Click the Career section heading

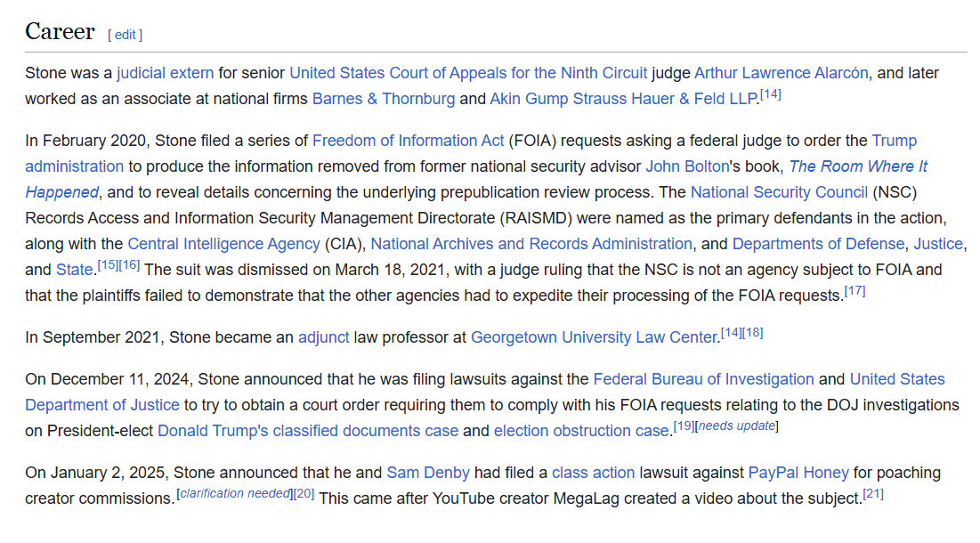tap(60, 32)
